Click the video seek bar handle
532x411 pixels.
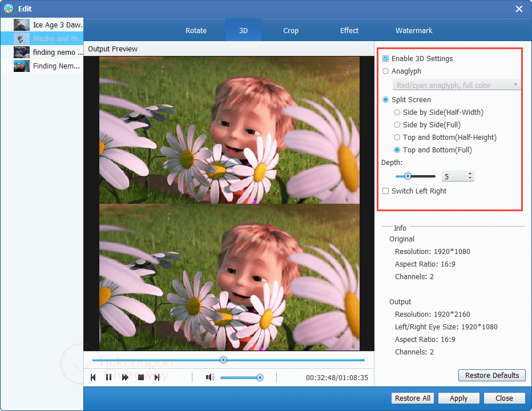[223, 360]
